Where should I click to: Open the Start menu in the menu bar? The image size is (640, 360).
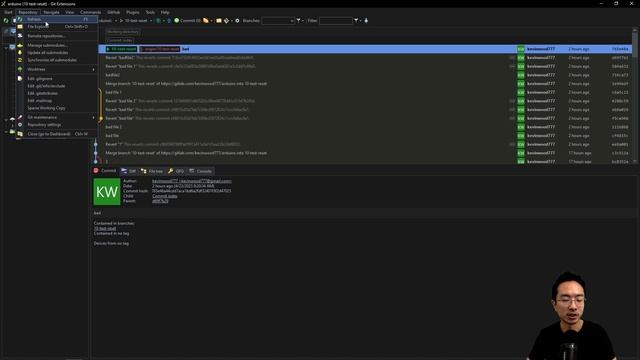(x=8, y=12)
